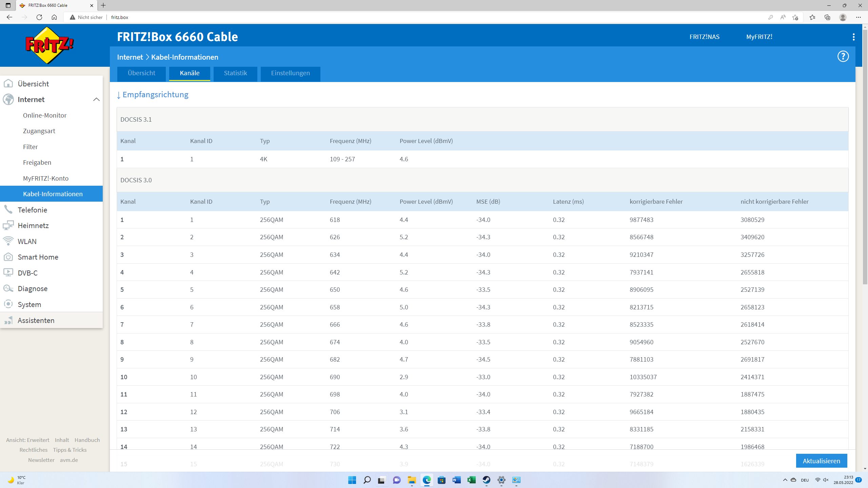This screenshot has height=488, width=868.
Task: Click the browser home icon
Action: (54, 17)
